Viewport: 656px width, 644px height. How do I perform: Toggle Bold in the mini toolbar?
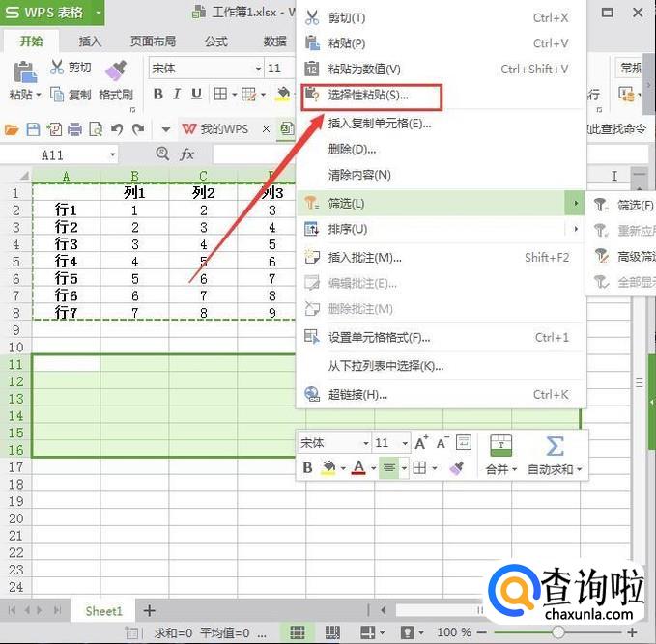(307, 468)
